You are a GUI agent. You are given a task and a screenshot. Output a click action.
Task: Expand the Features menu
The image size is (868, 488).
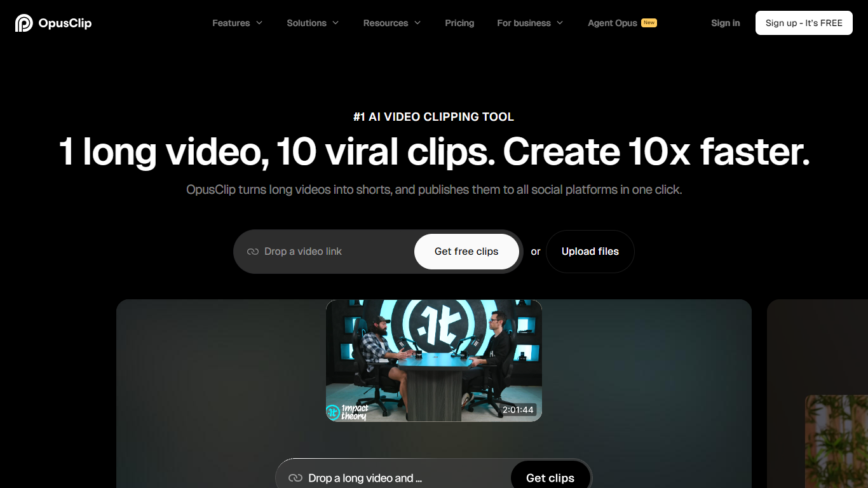coord(237,23)
